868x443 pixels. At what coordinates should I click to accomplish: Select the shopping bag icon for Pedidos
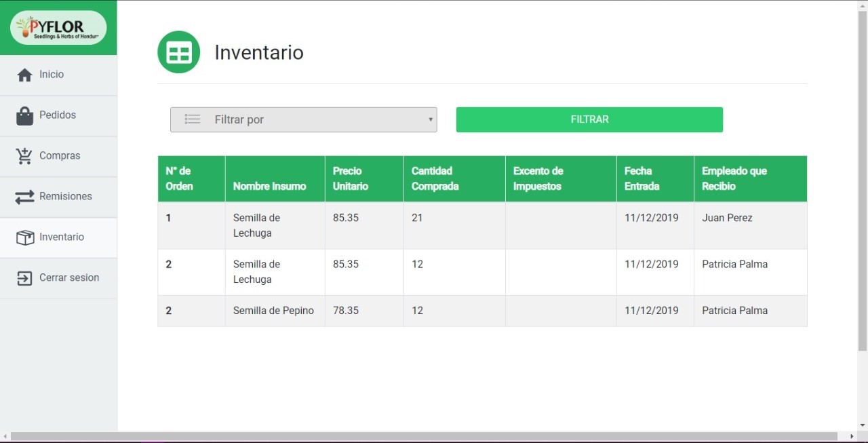pos(24,115)
